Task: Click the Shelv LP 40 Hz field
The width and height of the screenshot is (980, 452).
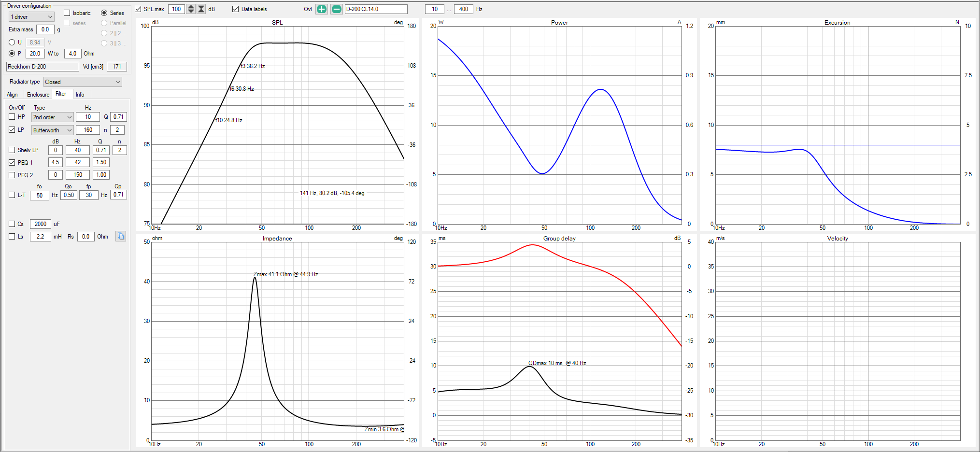Action: 78,150
